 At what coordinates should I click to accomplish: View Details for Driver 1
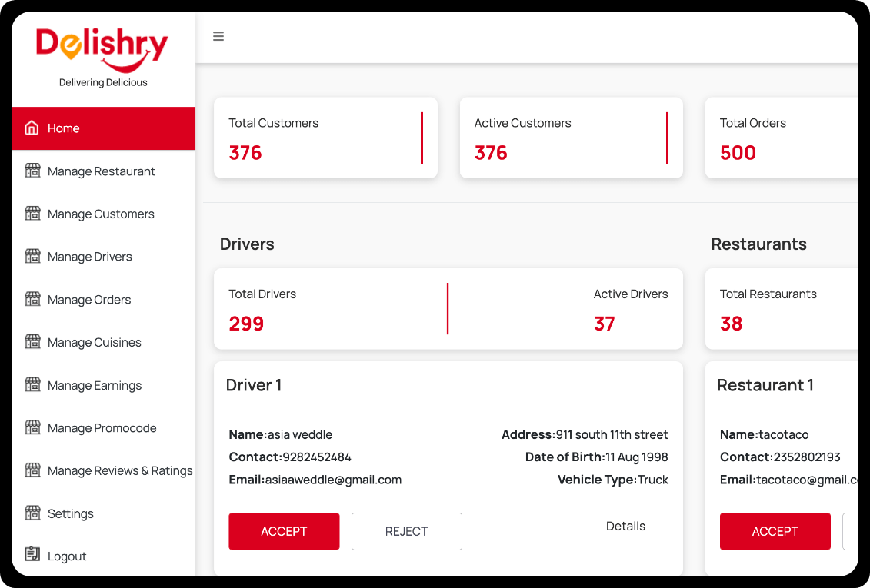tap(625, 527)
